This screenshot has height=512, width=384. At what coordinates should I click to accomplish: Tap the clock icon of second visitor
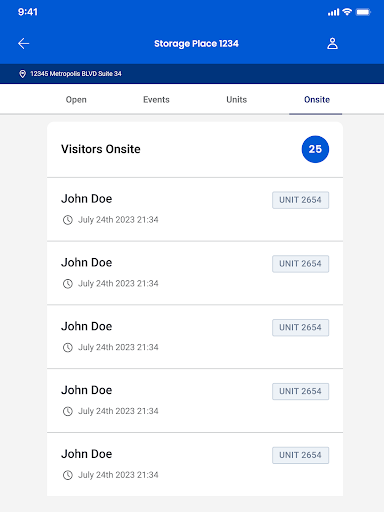pyautogui.click(x=68, y=284)
